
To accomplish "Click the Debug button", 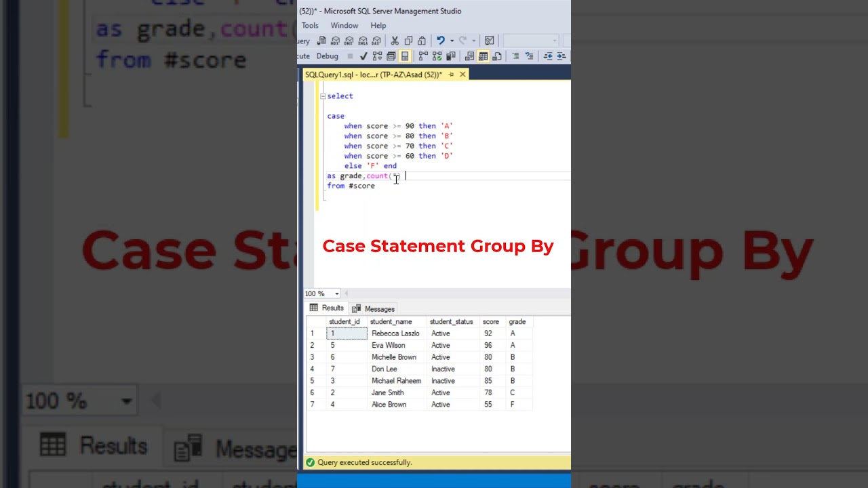I will [327, 56].
